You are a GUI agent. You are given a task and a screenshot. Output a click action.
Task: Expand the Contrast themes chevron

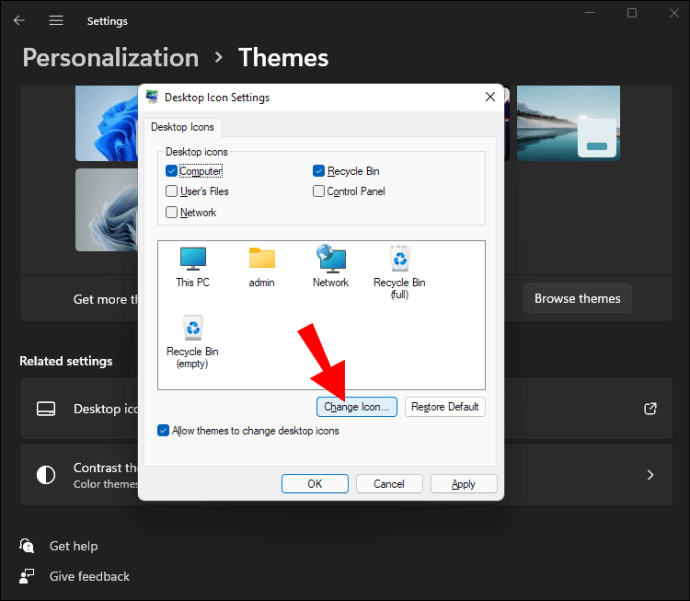click(x=650, y=475)
